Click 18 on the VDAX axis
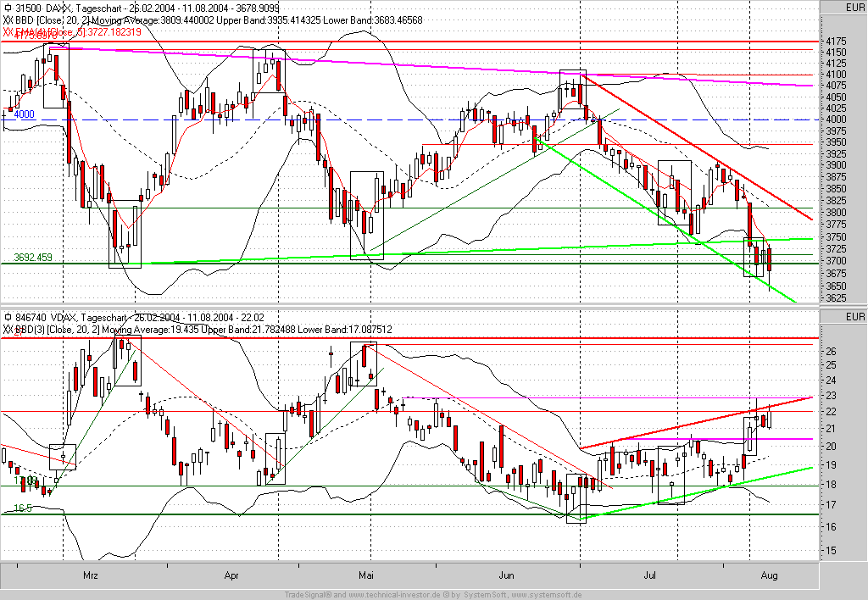This screenshot has width=868, height=600. pos(831,485)
